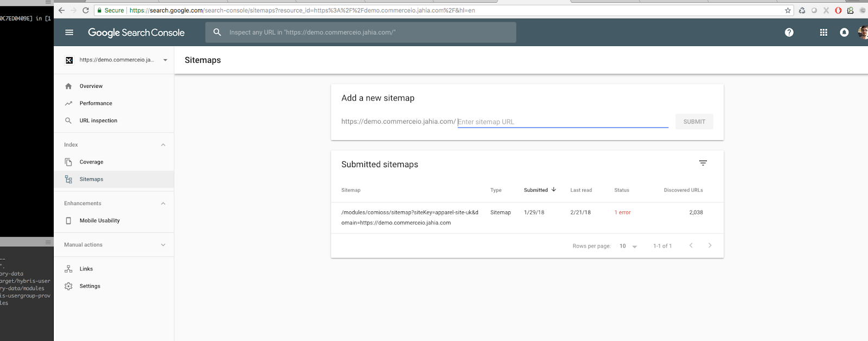This screenshot has height=341, width=868.
Task: Click the URL inspection magnifier icon
Action: pos(68,121)
